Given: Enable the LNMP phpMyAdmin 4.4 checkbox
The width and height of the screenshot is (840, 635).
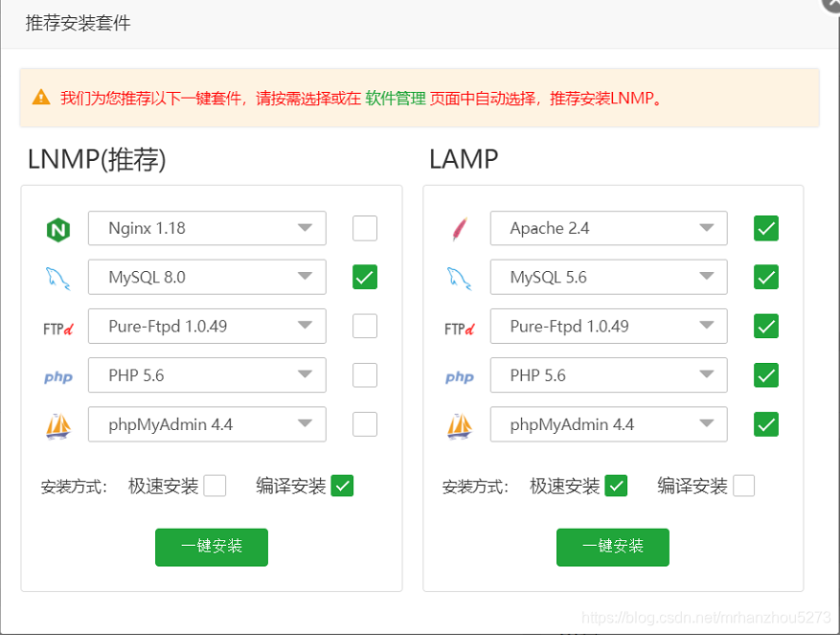Looking at the screenshot, I should [x=365, y=424].
